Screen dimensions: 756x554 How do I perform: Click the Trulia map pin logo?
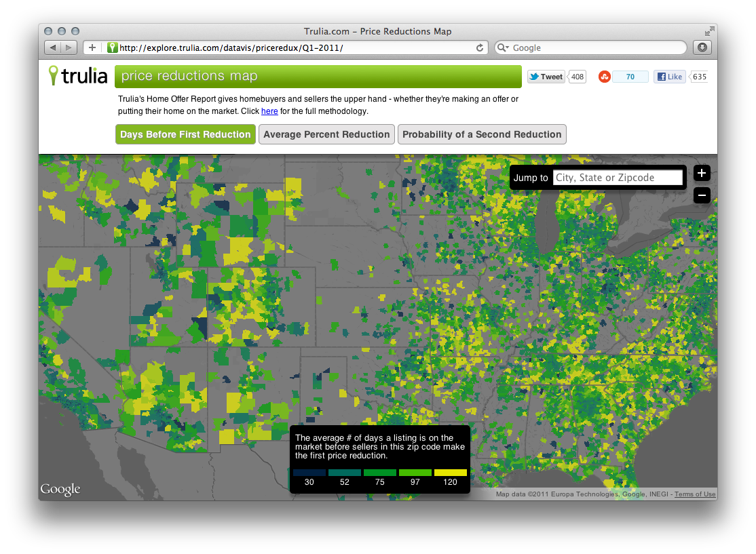pyautogui.click(x=54, y=75)
